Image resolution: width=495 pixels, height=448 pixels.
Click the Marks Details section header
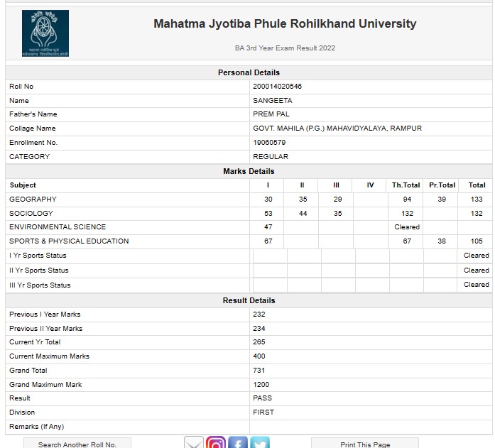click(x=249, y=171)
